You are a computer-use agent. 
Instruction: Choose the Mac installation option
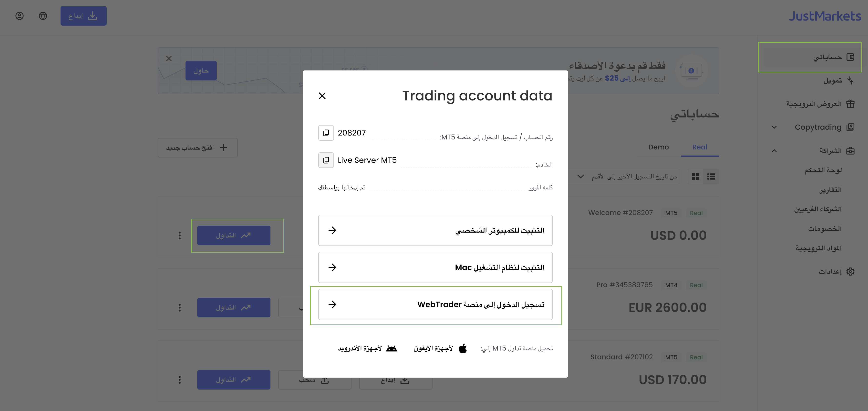point(435,267)
